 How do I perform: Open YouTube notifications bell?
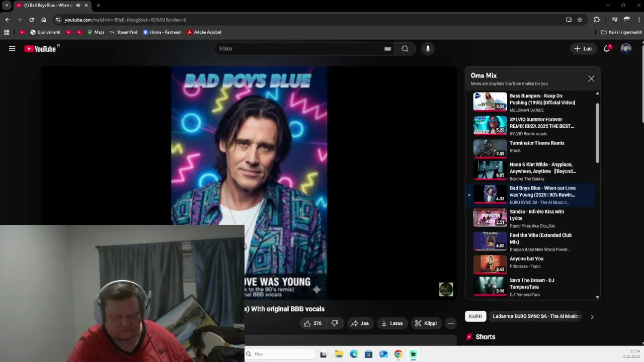[x=607, y=49]
